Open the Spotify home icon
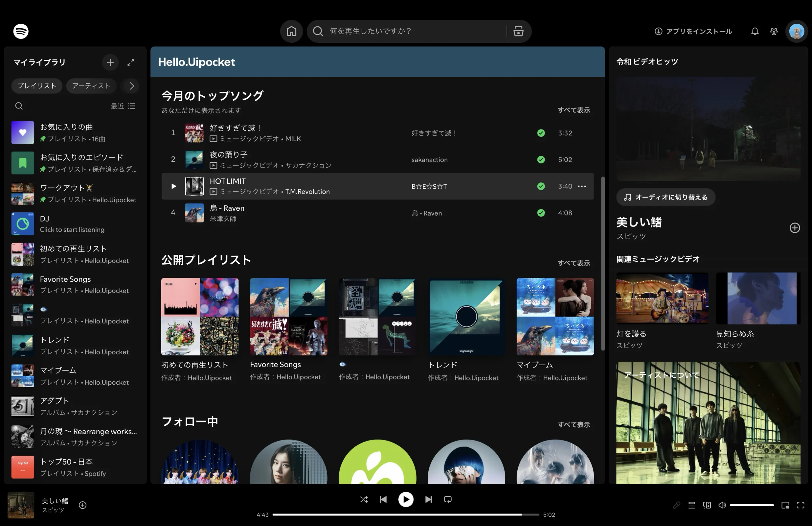Image resolution: width=812 pixels, height=526 pixels. coord(291,32)
